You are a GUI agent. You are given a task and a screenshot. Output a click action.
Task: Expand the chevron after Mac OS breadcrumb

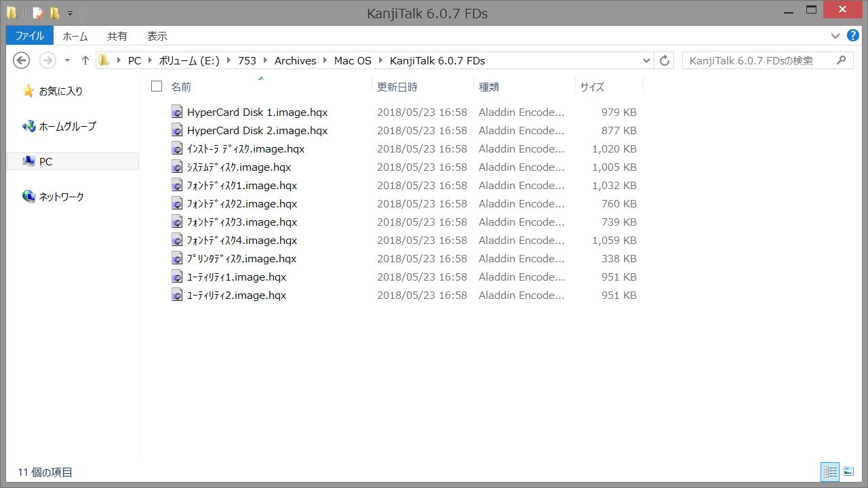(381, 60)
